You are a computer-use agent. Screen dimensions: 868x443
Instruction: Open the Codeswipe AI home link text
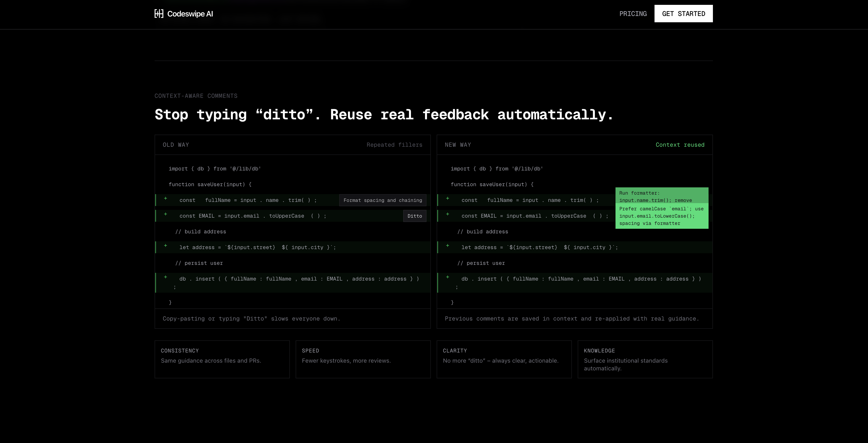190,14
